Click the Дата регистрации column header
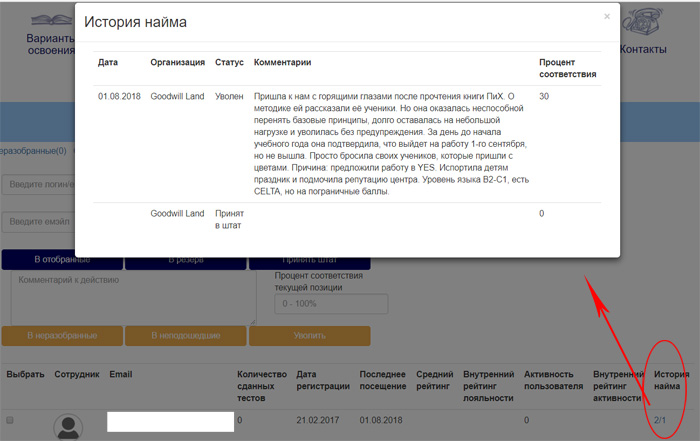This screenshot has height=441, width=700. [319, 386]
